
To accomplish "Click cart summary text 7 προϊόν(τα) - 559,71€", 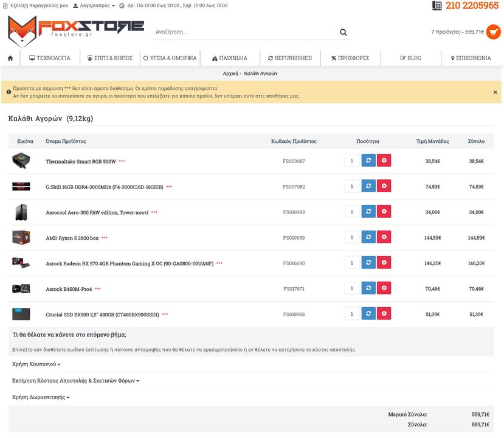I will 457,32.
